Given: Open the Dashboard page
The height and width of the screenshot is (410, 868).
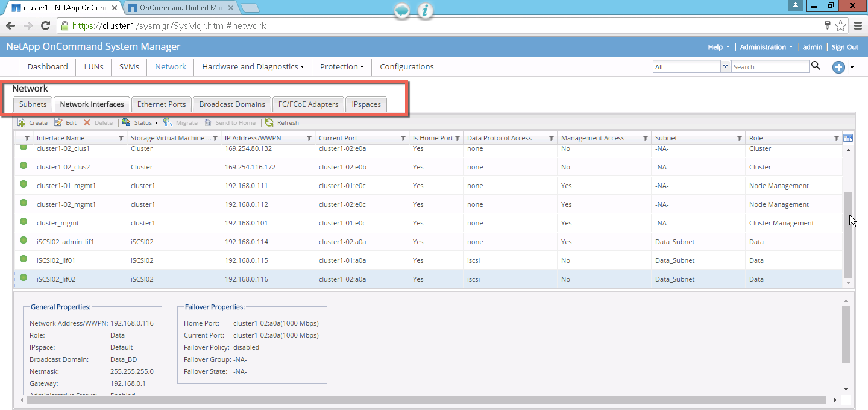Looking at the screenshot, I should (48, 67).
